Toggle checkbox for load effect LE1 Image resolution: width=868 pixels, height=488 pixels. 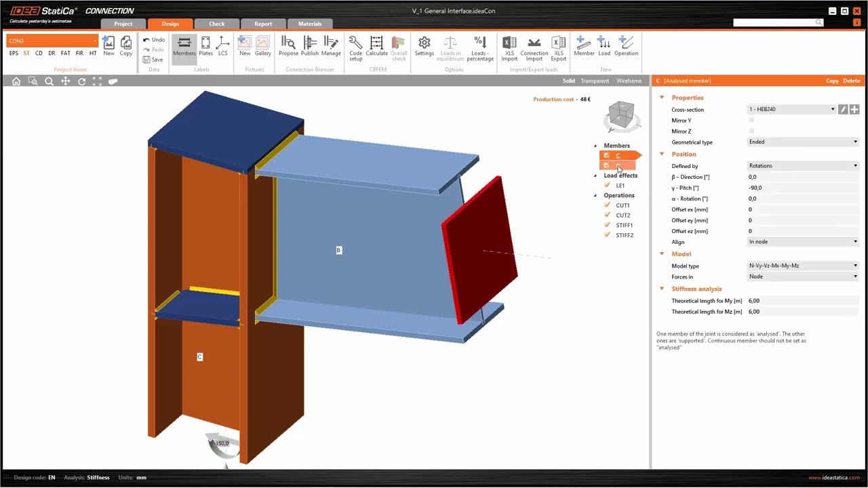pyautogui.click(x=607, y=185)
